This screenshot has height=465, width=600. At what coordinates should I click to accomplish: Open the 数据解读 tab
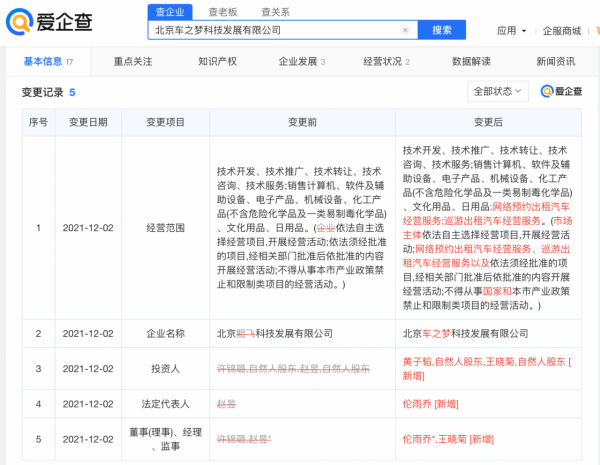click(472, 61)
